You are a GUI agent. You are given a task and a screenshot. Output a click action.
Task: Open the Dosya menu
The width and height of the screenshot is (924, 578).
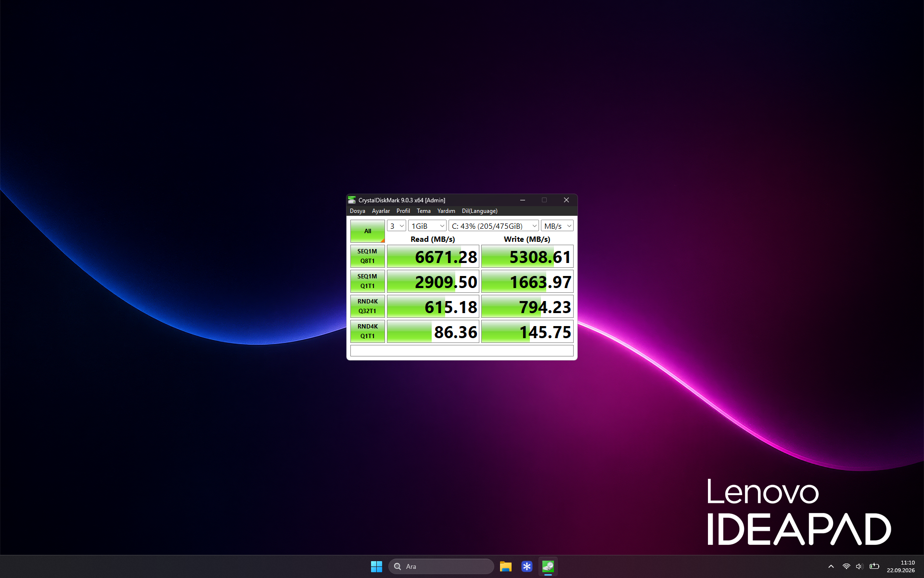(x=357, y=211)
